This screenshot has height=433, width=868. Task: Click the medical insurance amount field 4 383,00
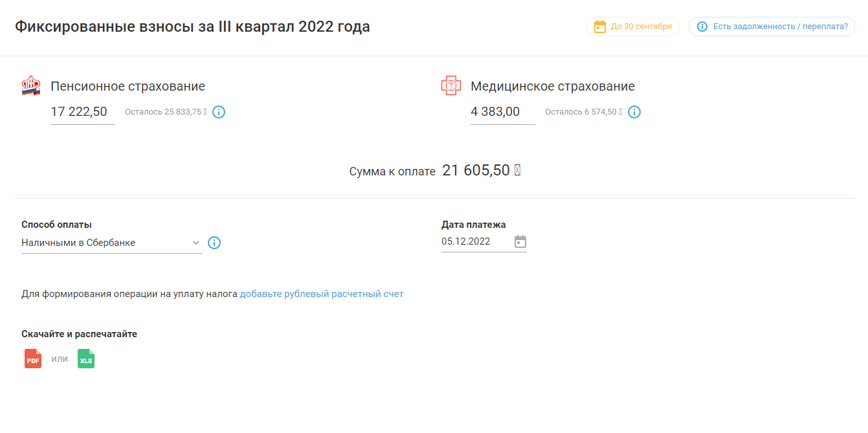point(496,112)
